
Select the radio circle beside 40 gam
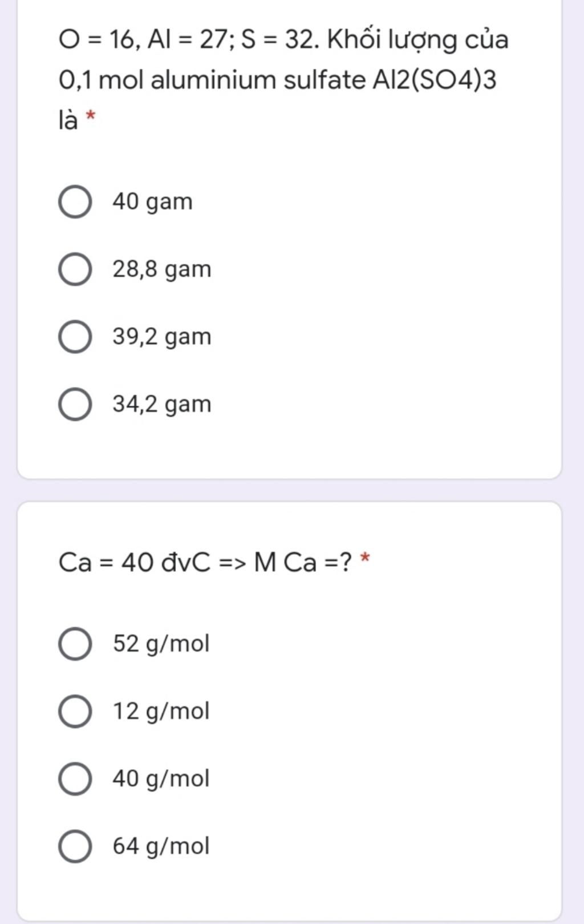(75, 202)
